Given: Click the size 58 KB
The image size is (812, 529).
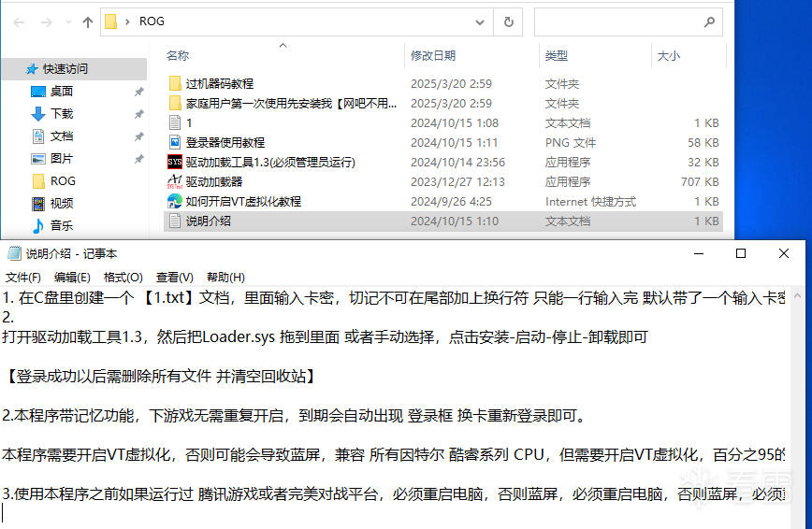Looking at the screenshot, I should coord(703,142).
